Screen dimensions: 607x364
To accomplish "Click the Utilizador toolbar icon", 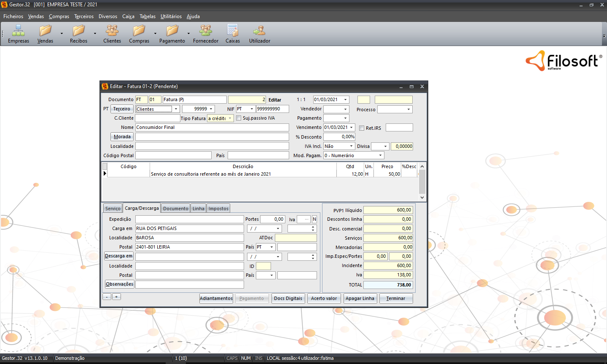I will click(259, 31).
